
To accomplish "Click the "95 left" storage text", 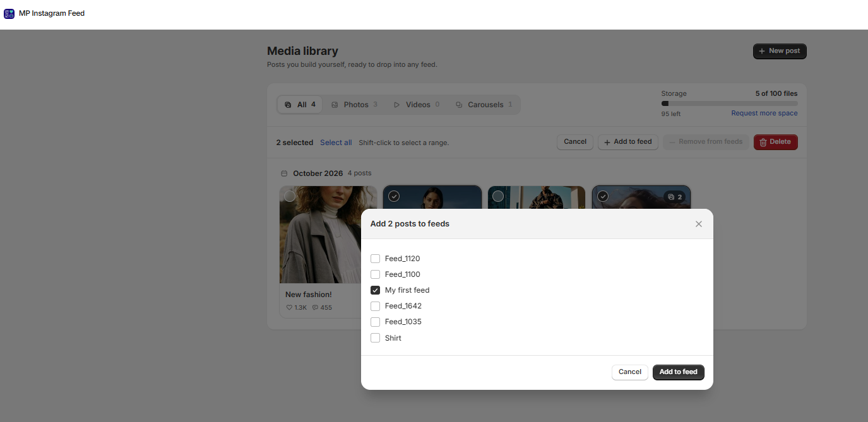I will click(671, 114).
